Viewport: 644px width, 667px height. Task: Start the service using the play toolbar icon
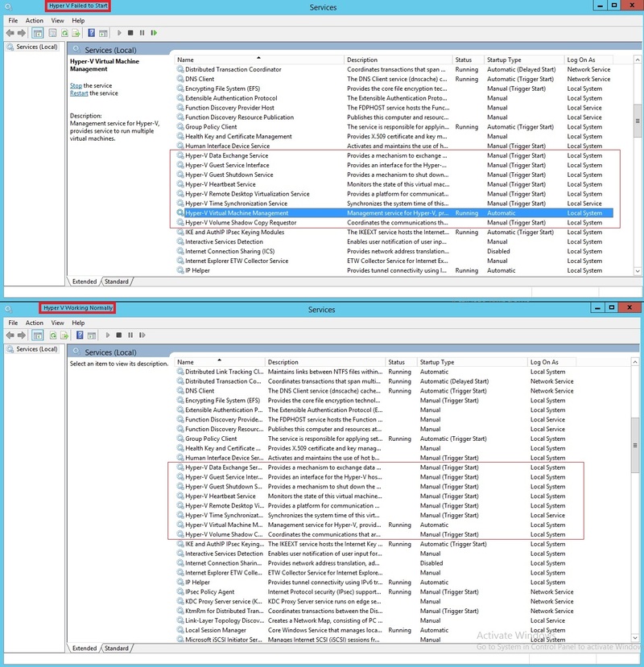pos(120,32)
